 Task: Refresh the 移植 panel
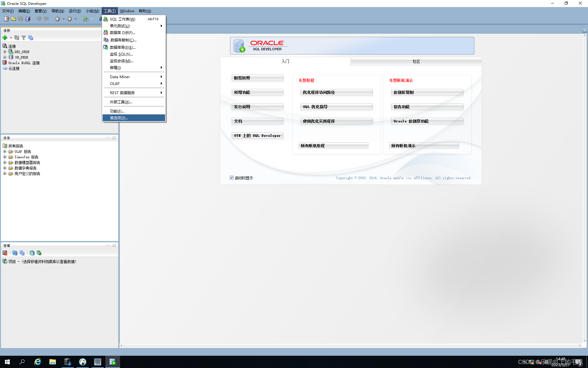click(x=15, y=253)
